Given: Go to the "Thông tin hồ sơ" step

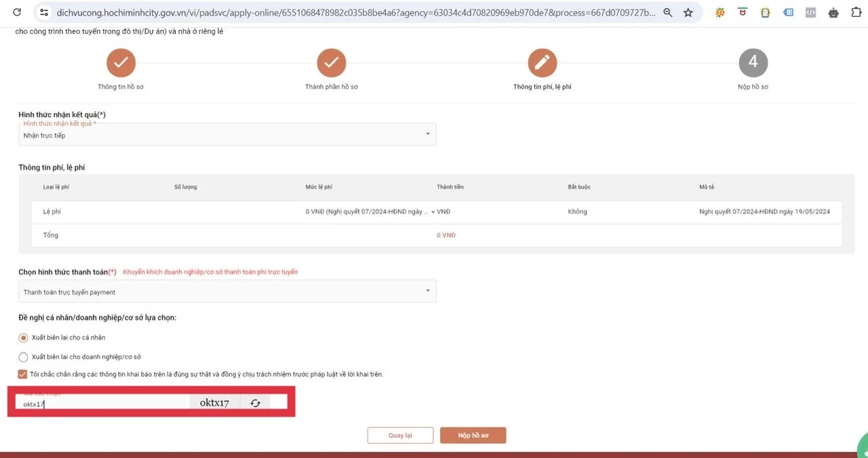Looking at the screenshot, I should pos(121,63).
